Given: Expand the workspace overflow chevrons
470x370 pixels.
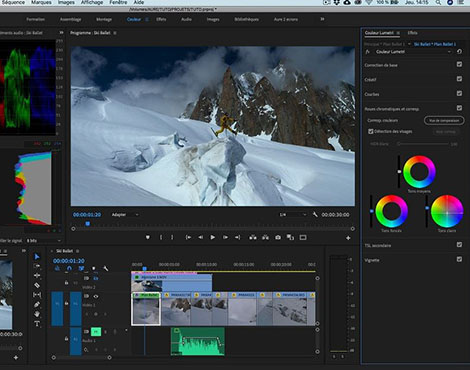Looking at the screenshot, I should point(322,19).
